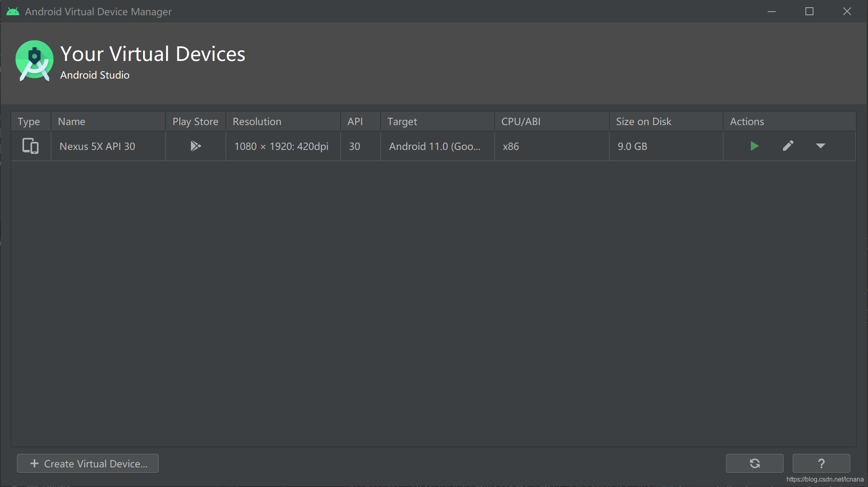
Task: Open help with the question mark button
Action: pos(821,463)
